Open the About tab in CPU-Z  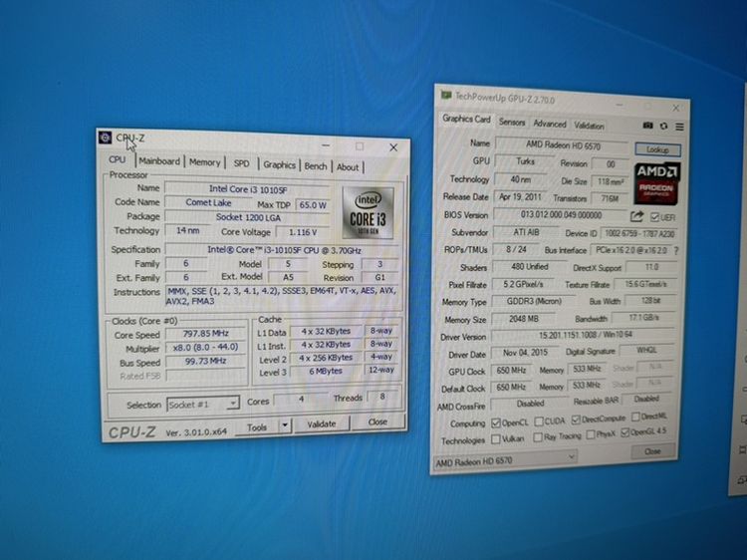coord(348,167)
